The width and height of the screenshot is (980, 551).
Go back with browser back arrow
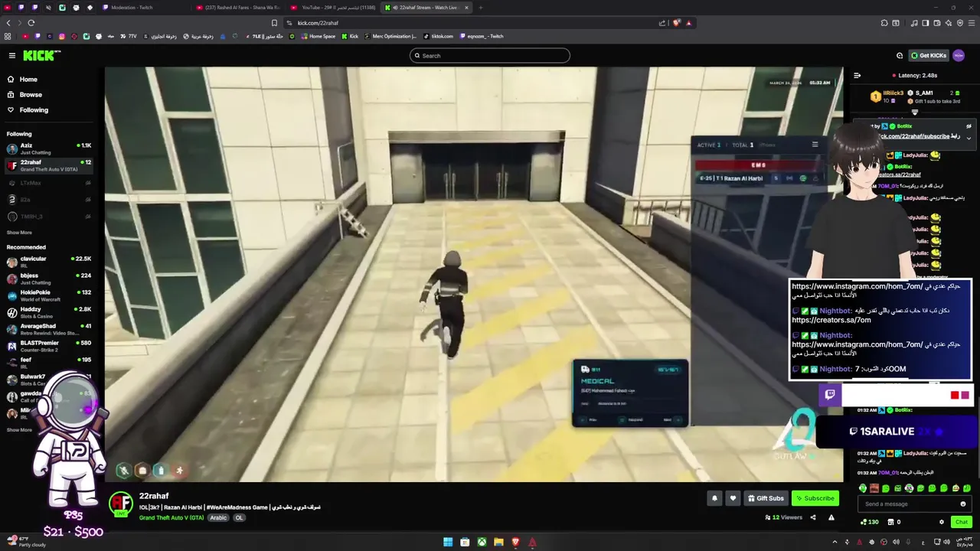coord(8,22)
